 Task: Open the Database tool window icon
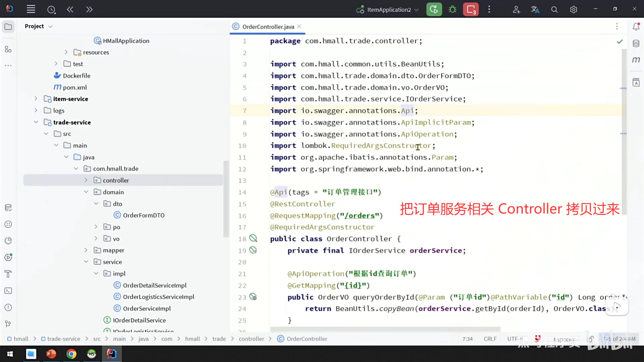(x=636, y=43)
